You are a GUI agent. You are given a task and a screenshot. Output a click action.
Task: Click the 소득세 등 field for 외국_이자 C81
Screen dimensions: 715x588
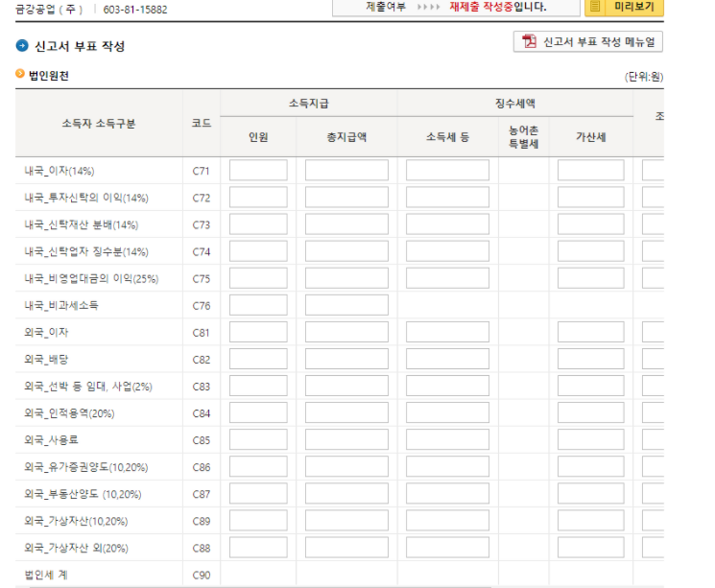click(447, 333)
